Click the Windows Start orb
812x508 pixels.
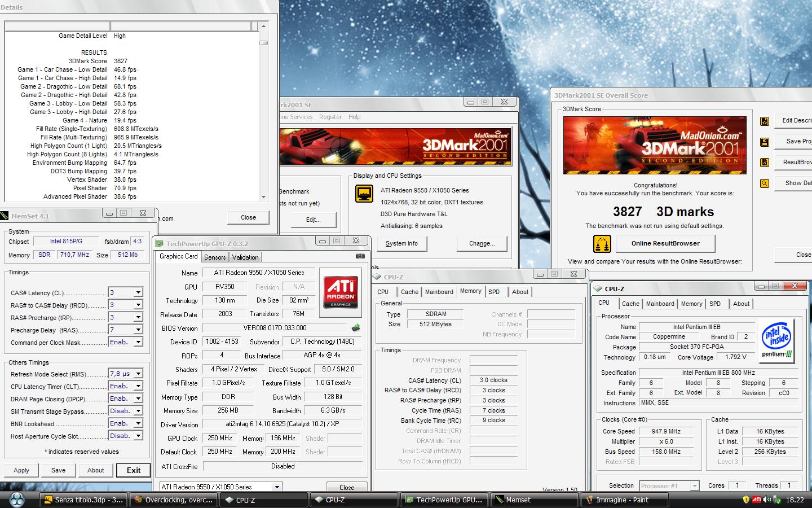coord(17,500)
